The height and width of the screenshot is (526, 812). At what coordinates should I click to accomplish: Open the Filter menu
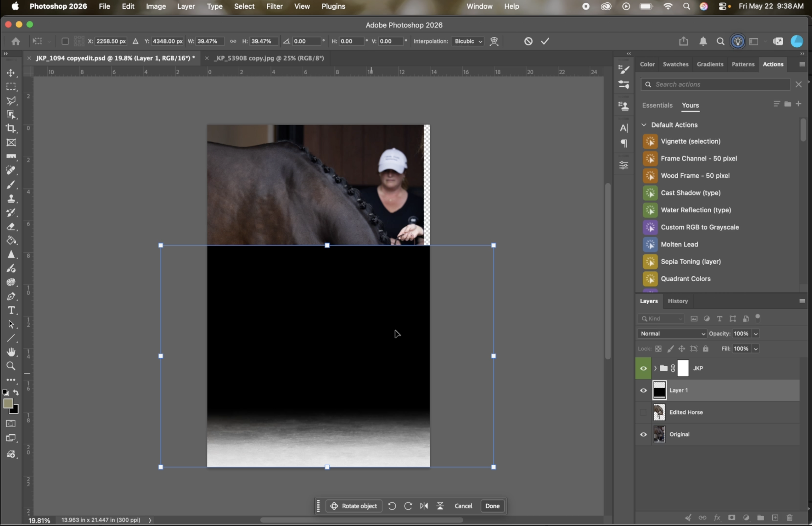click(x=274, y=6)
